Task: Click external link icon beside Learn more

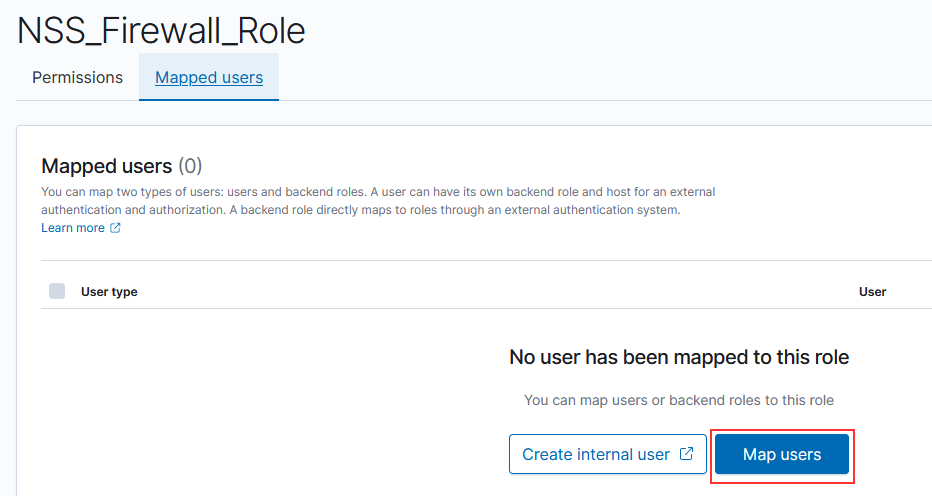Action: [x=115, y=228]
